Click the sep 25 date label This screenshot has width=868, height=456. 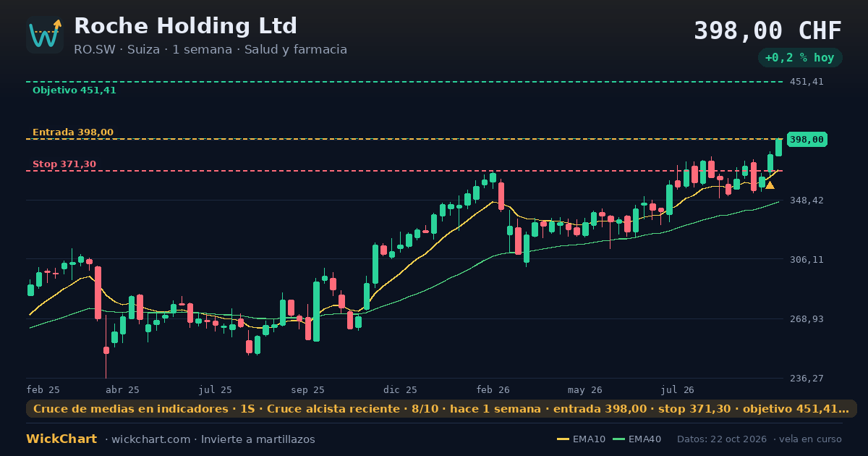307,389
